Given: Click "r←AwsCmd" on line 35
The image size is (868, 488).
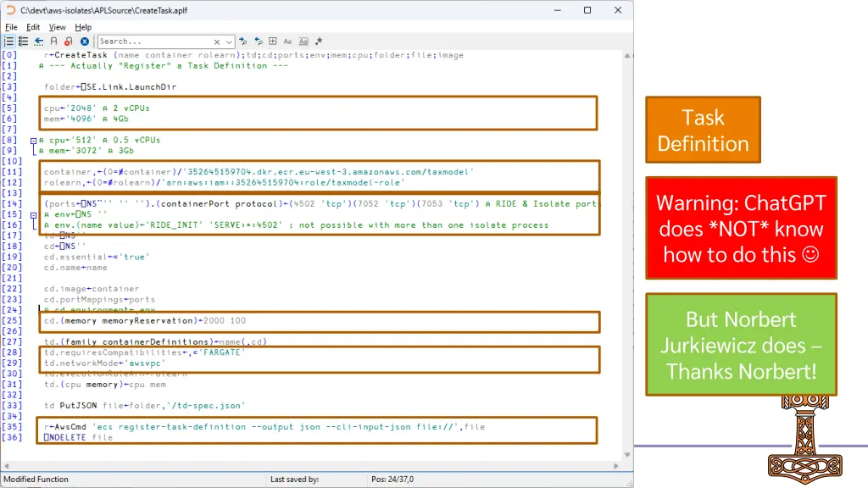Looking at the screenshot, I should coord(64,427).
